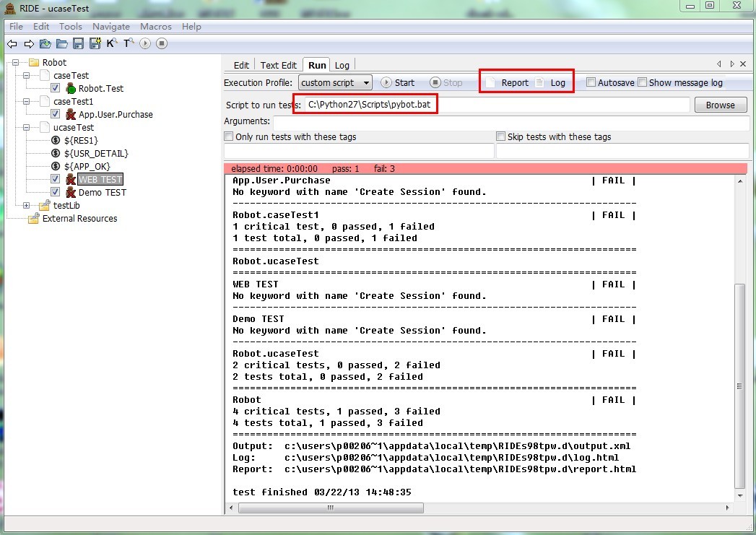Open the Macros menu
The width and height of the screenshot is (756, 535).
156,27
